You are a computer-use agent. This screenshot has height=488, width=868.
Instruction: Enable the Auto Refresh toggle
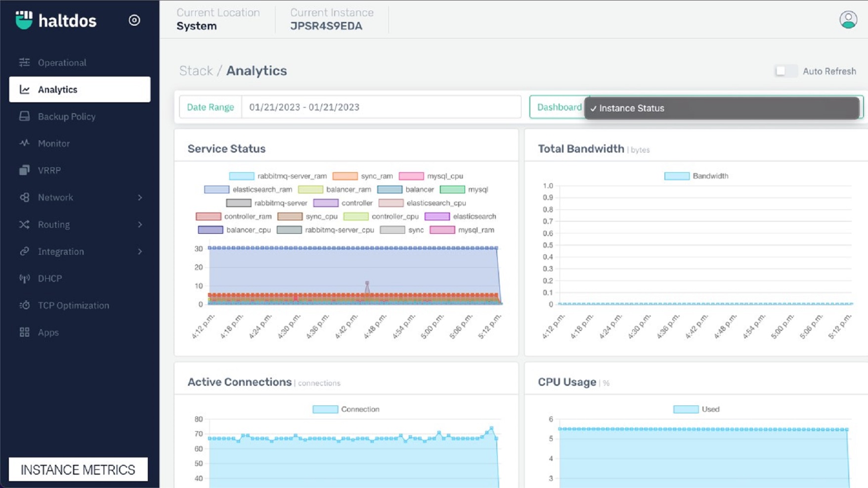coord(785,71)
